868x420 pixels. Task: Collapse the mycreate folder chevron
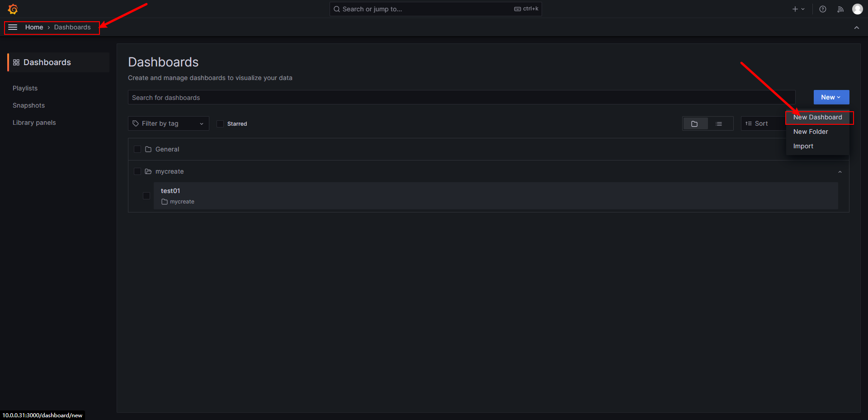(840, 172)
